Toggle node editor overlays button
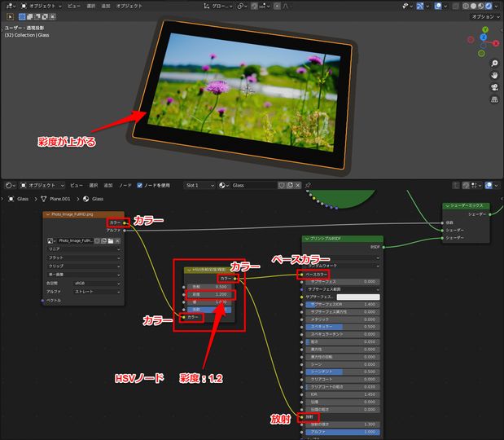504x440 pixels. [489, 185]
